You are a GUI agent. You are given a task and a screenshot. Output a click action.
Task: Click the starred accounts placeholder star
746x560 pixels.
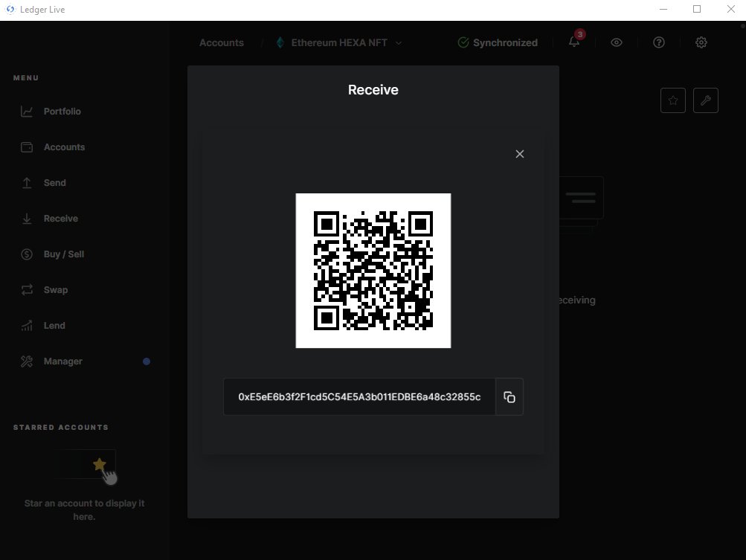pos(100,464)
